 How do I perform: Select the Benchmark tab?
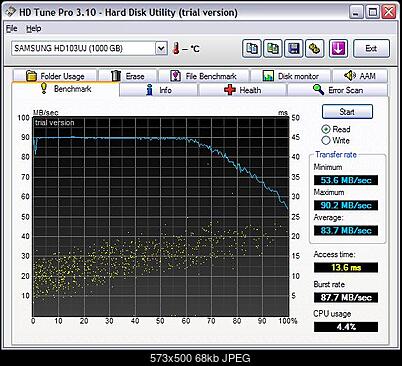coord(65,89)
